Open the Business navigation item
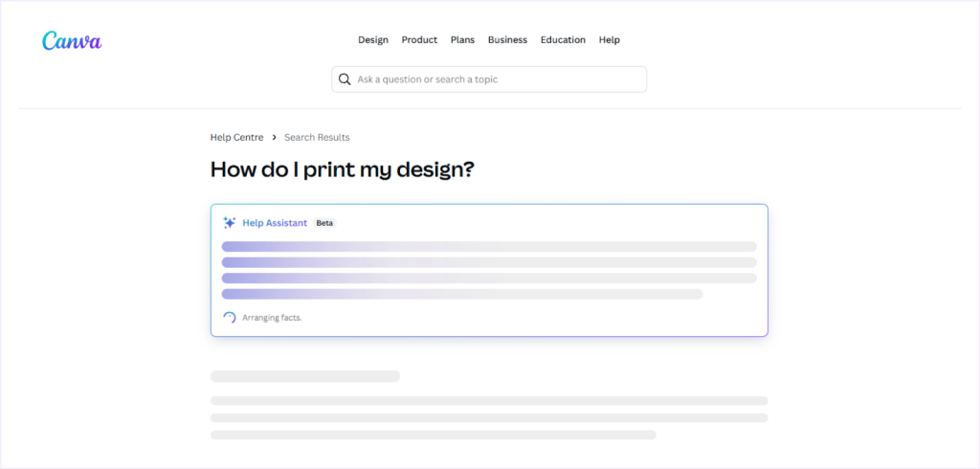This screenshot has height=469, width=980. coord(507,40)
